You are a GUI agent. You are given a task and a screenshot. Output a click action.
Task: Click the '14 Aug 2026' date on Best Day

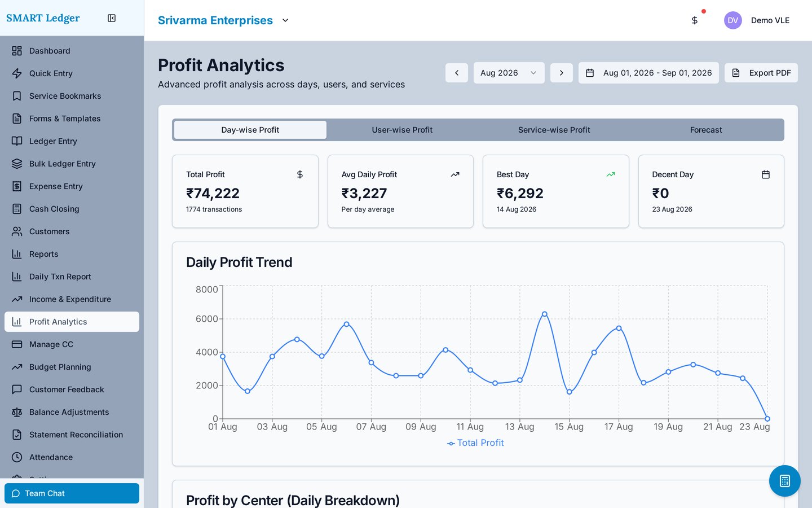pos(517,209)
